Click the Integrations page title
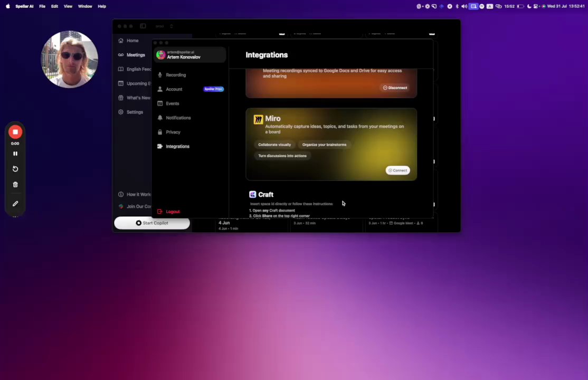 click(267, 55)
